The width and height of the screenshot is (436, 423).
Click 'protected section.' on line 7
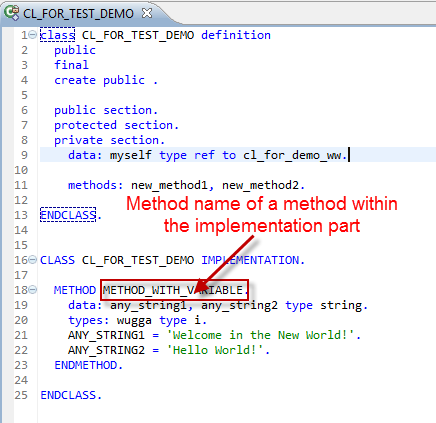[x=116, y=125]
